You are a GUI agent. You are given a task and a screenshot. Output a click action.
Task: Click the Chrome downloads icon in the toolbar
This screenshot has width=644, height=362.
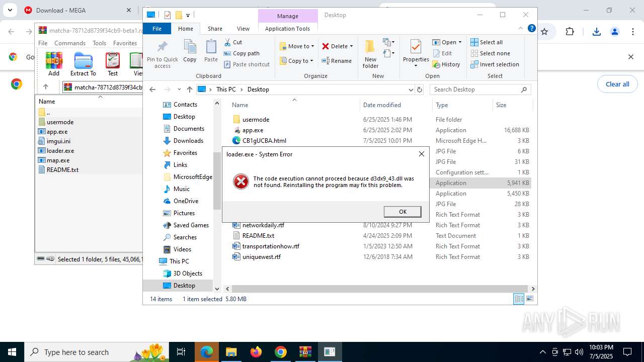coord(597,32)
